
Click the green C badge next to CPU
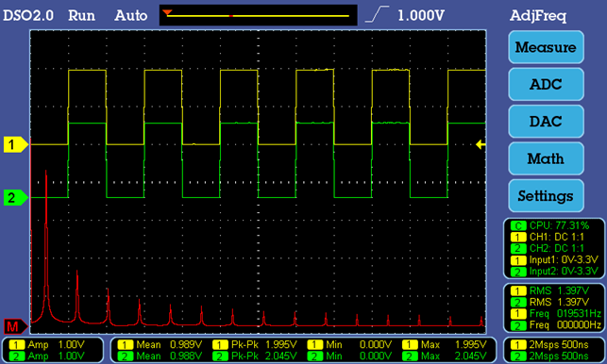coord(518,225)
